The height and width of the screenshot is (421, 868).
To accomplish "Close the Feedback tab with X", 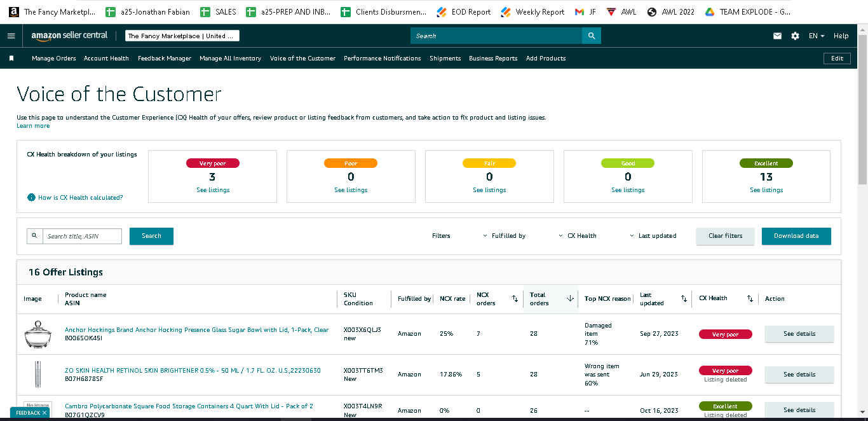I will pyautogui.click(x=44, y=413).
